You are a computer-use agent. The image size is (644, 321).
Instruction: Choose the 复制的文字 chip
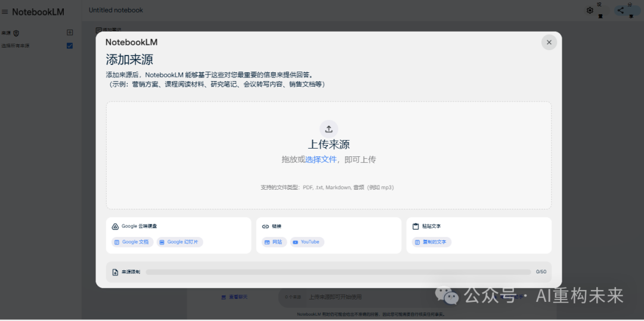[431, 242]
